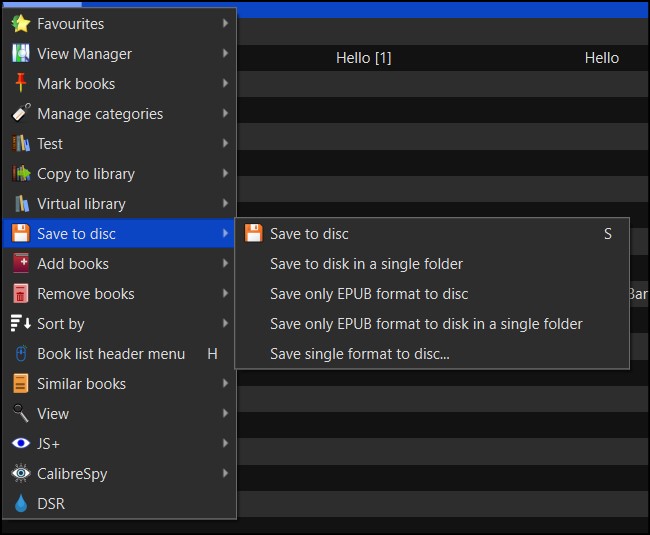Screen dimensions: 650x535
Task: Click the Add books red book icon
Action: (x=20, y=264)
